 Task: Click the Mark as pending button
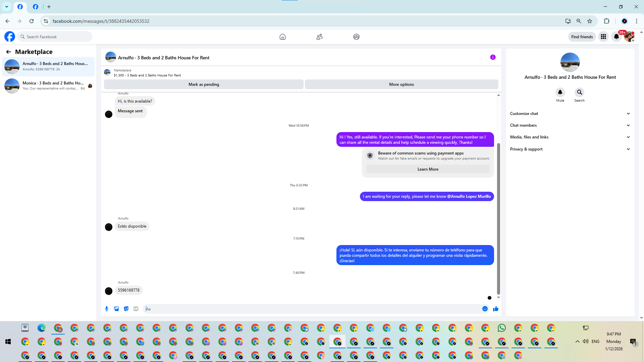pyautogui.click(x=204, y=84)
